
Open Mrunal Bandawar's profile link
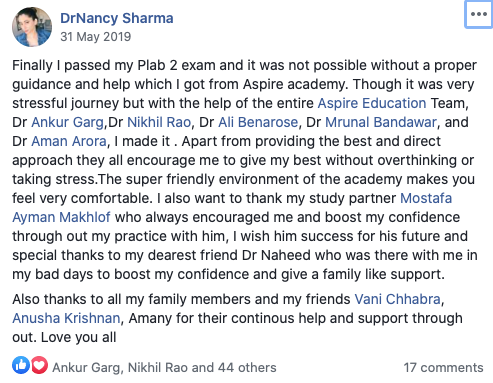point(381,122)
